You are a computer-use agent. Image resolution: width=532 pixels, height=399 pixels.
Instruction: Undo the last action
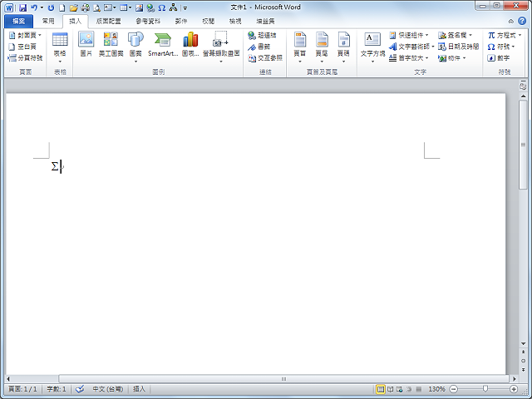coord(34,7)
